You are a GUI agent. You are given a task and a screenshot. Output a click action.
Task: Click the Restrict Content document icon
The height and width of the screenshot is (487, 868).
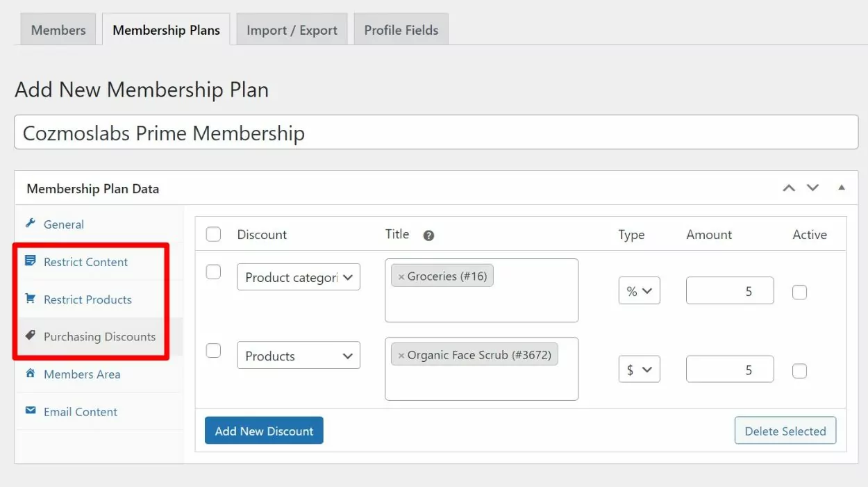tap(30, 261)
